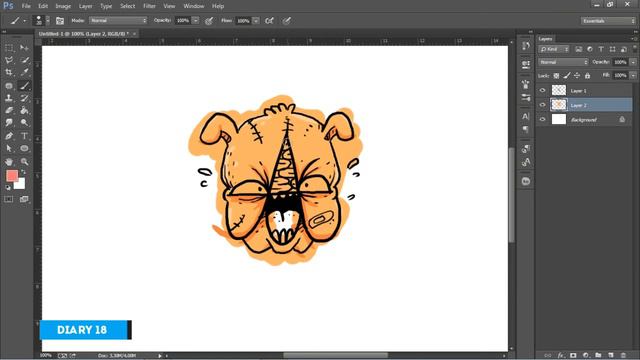Image resolution: width=640 pixels, height=360 pixels.
Task: Select the Horizontal Type tool
Action: pos(24,136)
